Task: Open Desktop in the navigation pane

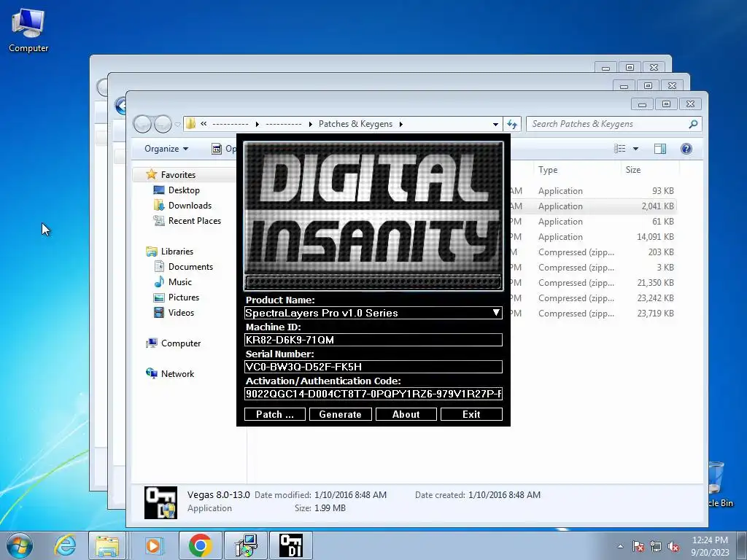Action: (x=184, y=190)
